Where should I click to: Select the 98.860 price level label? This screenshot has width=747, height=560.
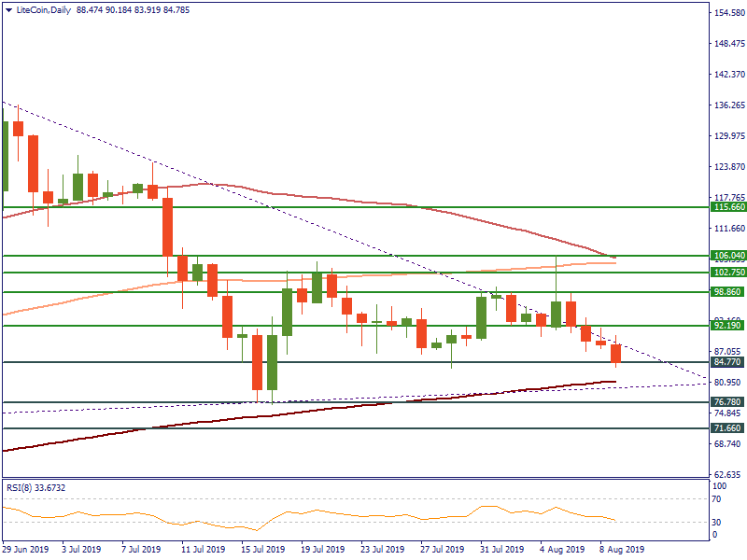tap(728, 292)
